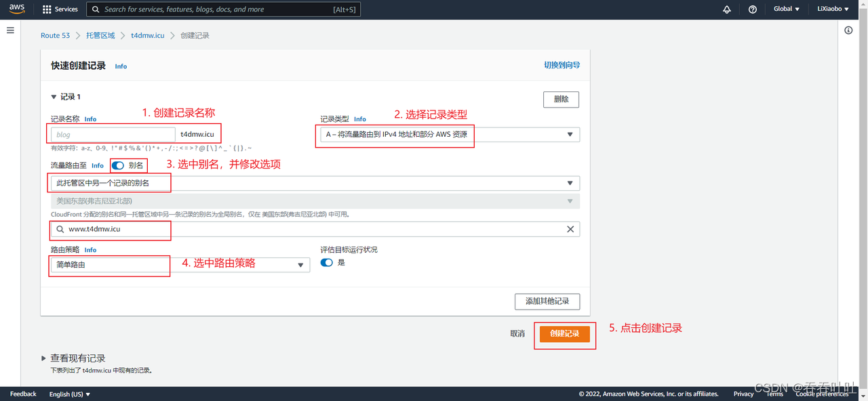Image resolution: width=868 pixels, height=401 pixels.
Task: Click 切换到向导 link
Action: [562, 65]
